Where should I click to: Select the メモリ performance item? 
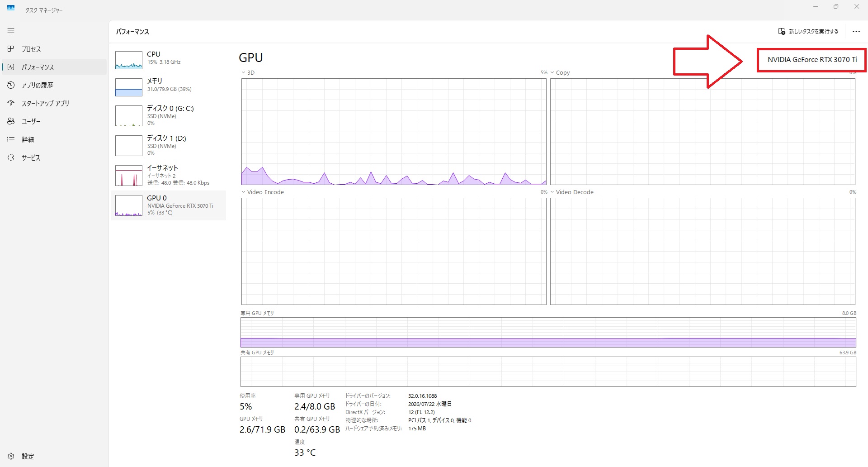point(168,87)
